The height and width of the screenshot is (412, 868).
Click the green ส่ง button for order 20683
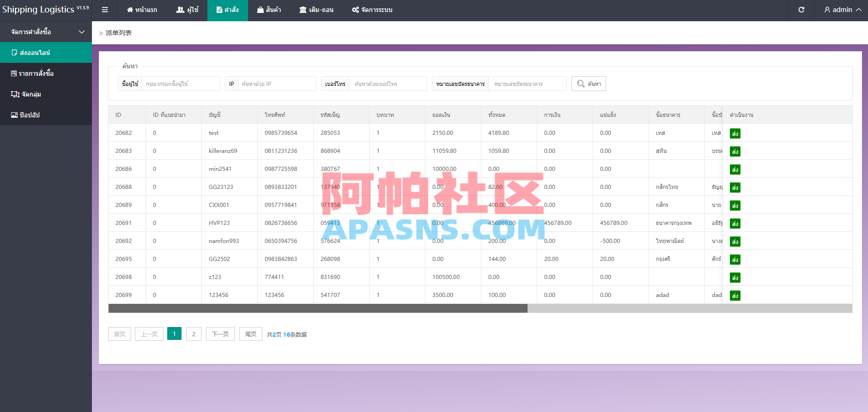click(735, 151)
